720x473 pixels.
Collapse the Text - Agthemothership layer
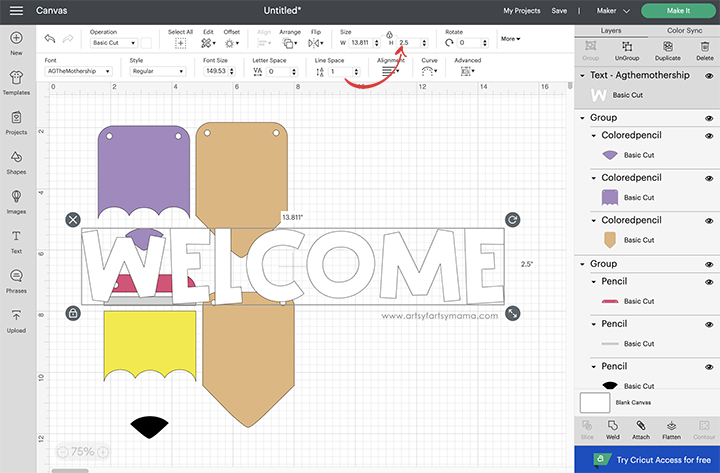coord(582,75)
